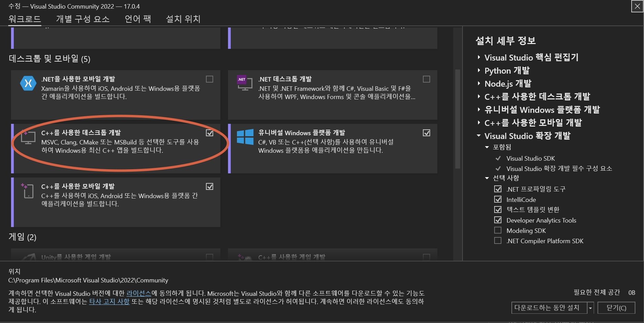The height and width of the screenshot is (323, 644).
Task: Click the .NET desktop development icon
Action: (245, 83)
